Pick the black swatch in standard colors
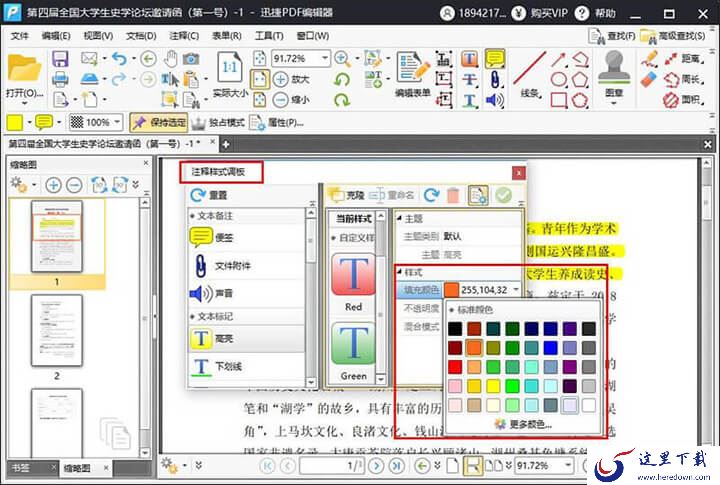 pos(455,328)
